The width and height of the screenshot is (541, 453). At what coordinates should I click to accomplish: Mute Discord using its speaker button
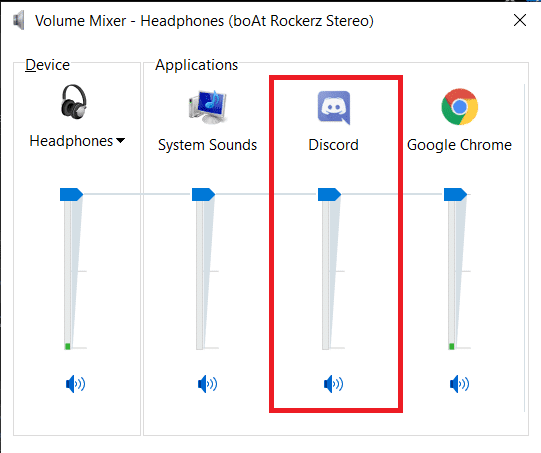(333, 384)
